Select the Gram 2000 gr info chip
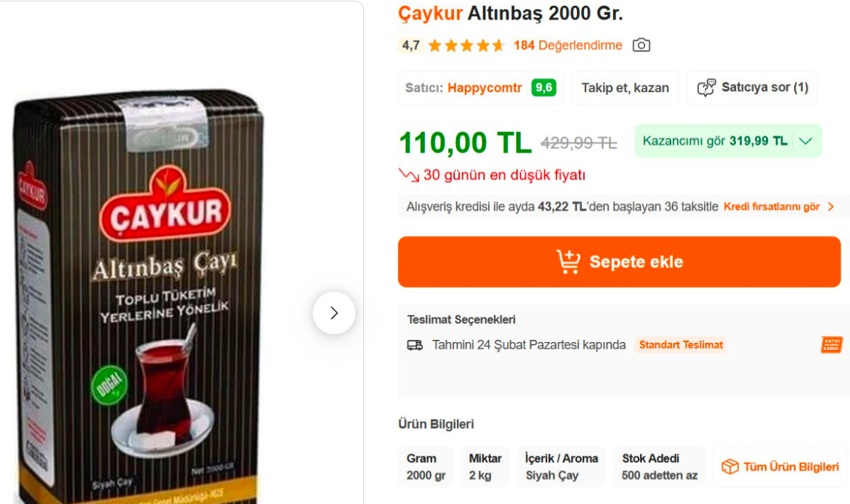Viewport: 850px width, 504px height. pos(426,467)
